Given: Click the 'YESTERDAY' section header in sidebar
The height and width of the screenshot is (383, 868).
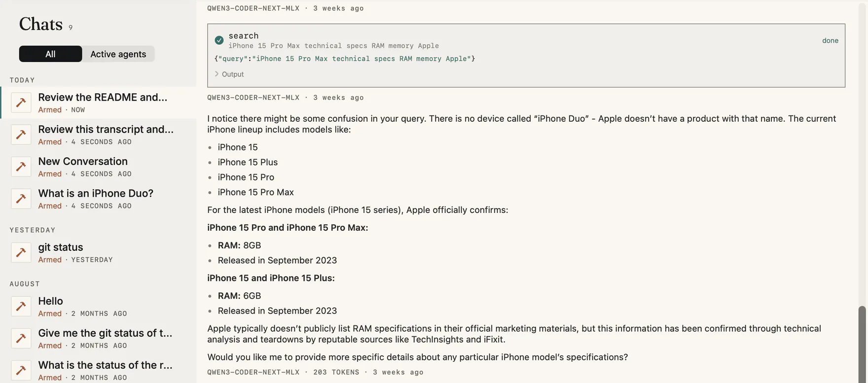Looking at the screenshot, I should point(33,230).
